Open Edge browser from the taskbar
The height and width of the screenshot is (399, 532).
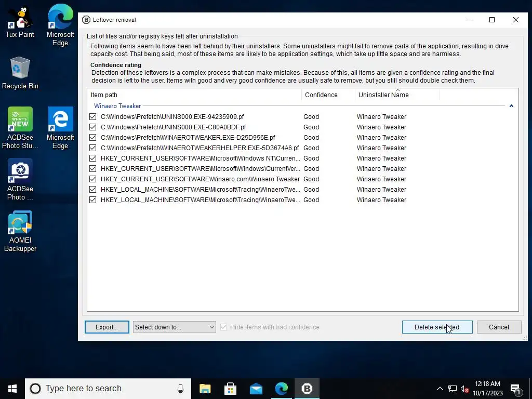[281, 389]
